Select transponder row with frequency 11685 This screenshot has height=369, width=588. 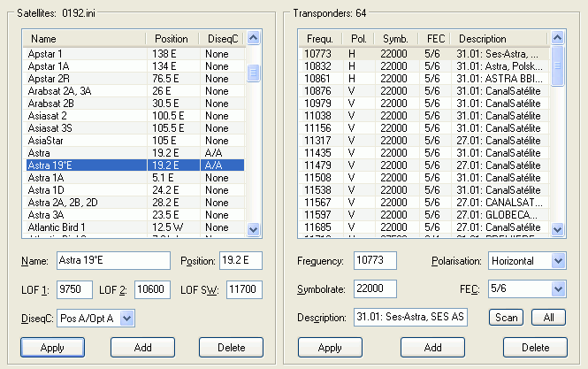pyautogui.click(x=424, y=227)
